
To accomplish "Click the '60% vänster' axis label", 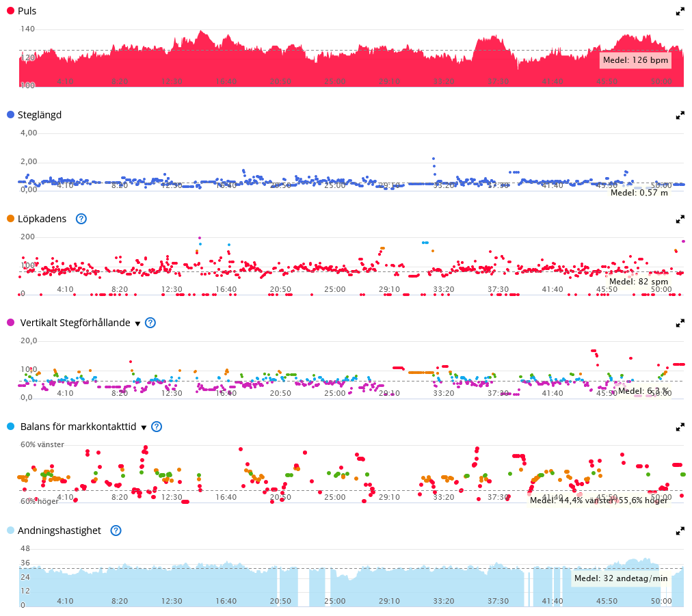I will click(42, 445).
